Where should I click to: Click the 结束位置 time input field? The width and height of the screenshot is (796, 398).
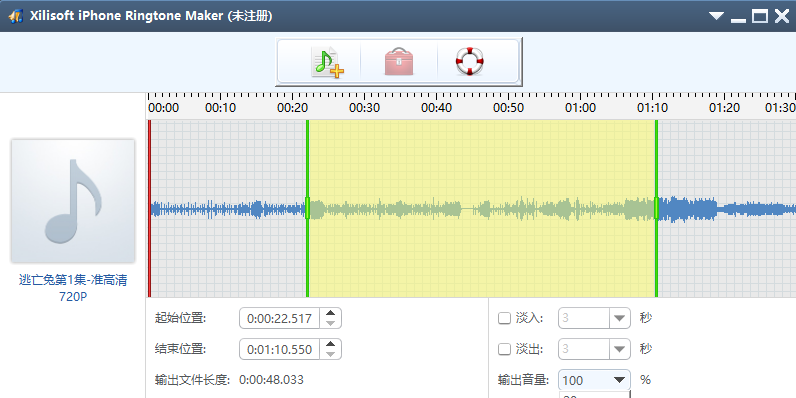click(280, 349)
